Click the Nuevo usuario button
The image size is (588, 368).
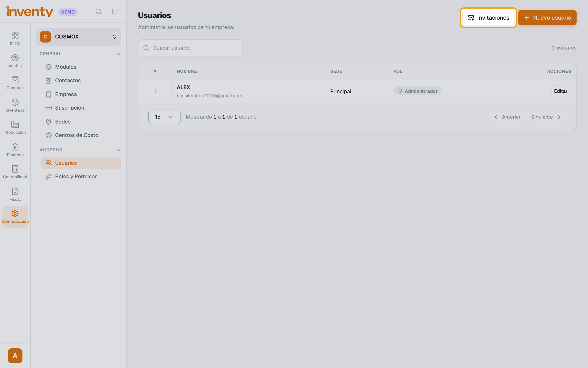click(547, 18)
